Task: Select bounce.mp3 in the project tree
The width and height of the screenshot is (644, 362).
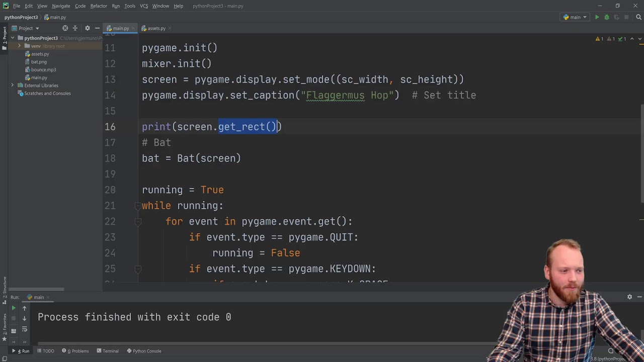Action: [x=43, y=70]
